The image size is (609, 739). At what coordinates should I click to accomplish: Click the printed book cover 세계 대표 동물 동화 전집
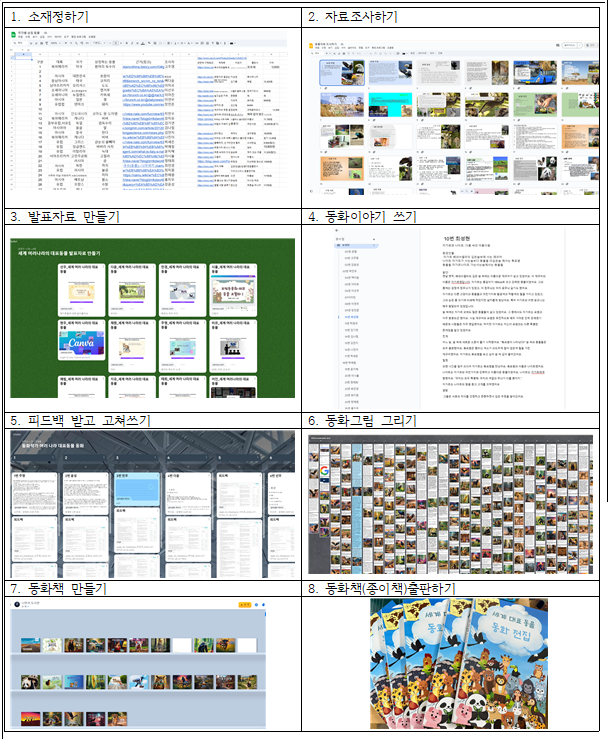[x=504, y=663]
